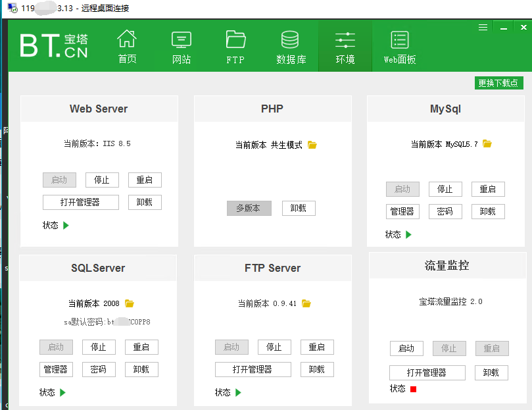Click 启动 in the SQLServer card

point(56,347)
